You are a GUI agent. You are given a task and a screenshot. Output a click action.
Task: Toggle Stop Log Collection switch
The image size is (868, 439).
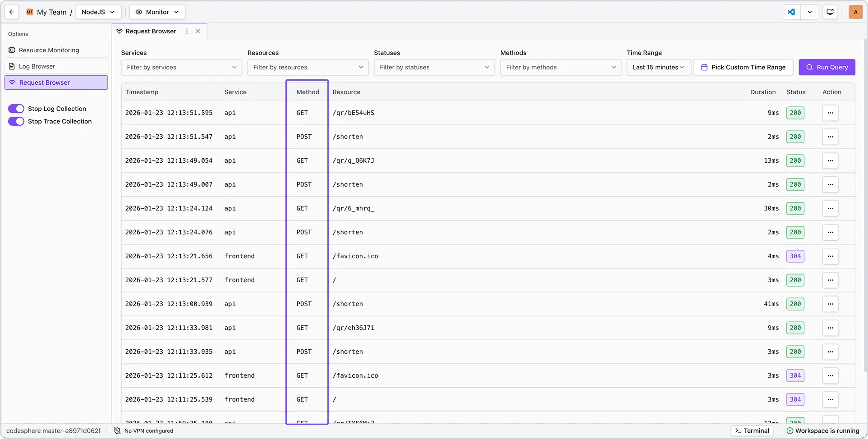click(16, 109)
